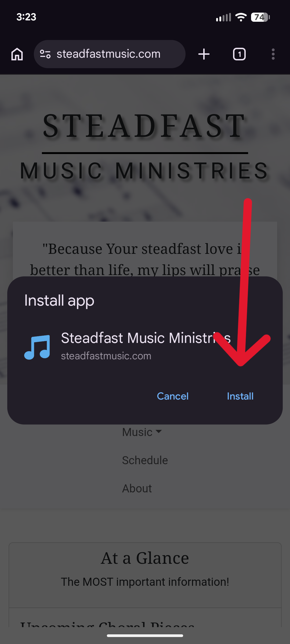Expand the Music dropdown menu
This screenshot has width=290, height=644.
(x=142, y=432)
